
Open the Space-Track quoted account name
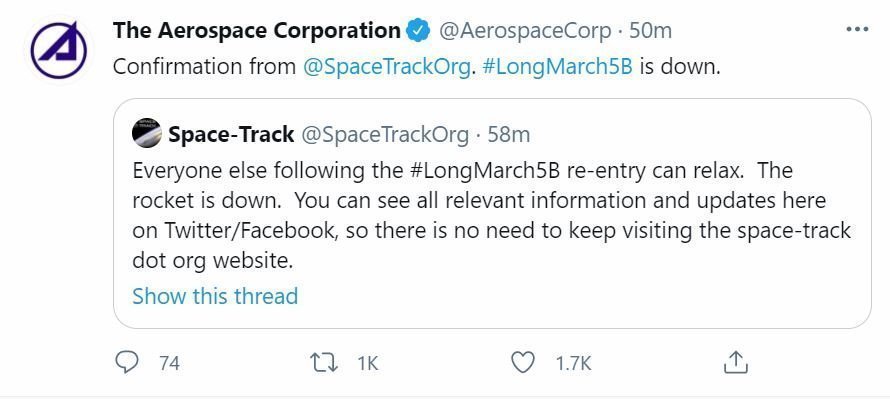pos(231,135)
